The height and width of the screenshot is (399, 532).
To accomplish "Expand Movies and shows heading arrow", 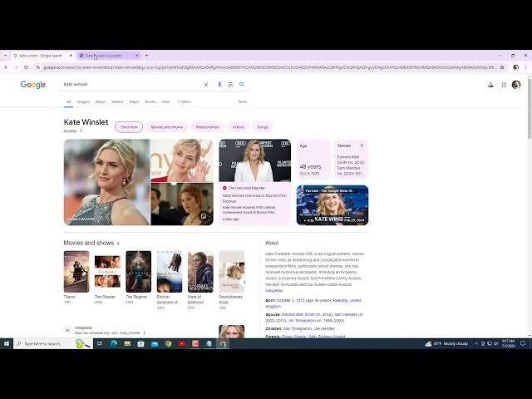I will 118,244.
